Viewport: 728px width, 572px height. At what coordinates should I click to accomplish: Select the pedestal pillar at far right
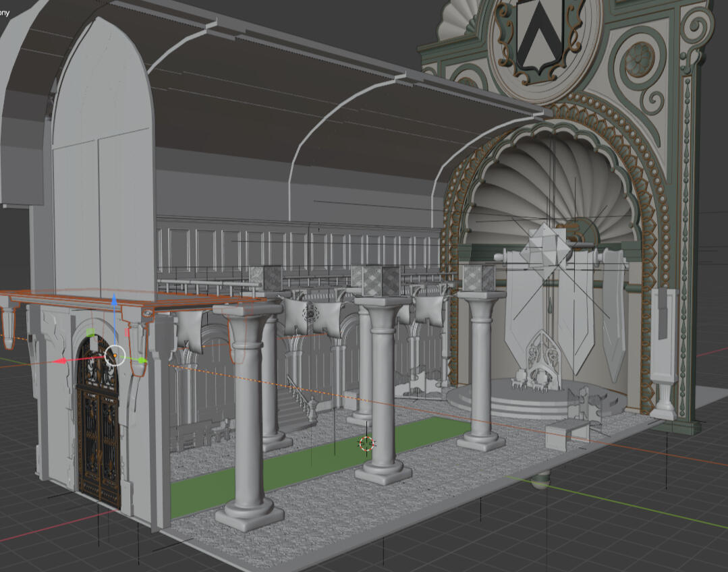pos(664,351)
